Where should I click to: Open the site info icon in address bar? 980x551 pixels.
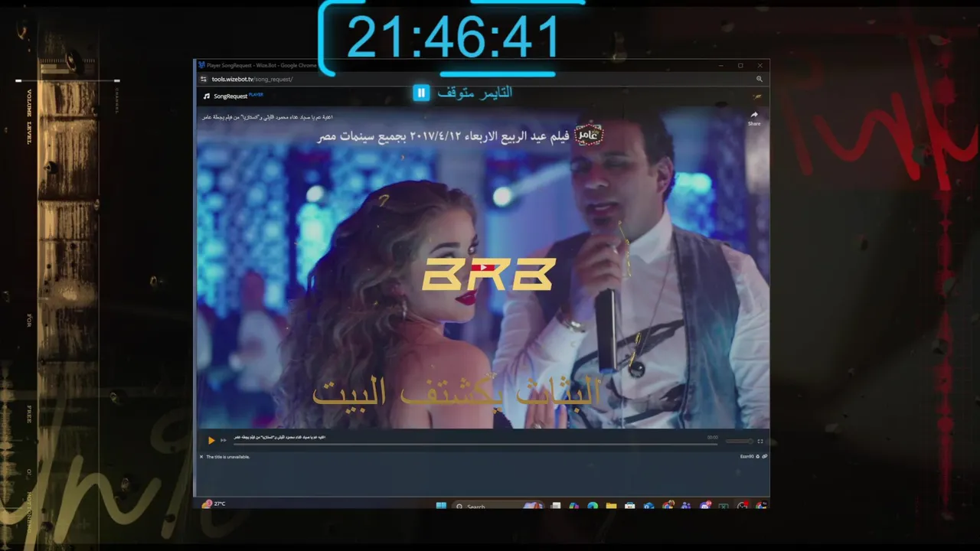(204, 79)
